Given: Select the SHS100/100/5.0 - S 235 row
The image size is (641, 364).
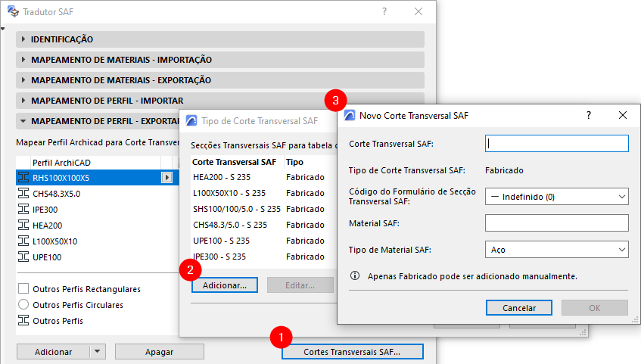Looking at the screenshot, I should tap(263, 209).
